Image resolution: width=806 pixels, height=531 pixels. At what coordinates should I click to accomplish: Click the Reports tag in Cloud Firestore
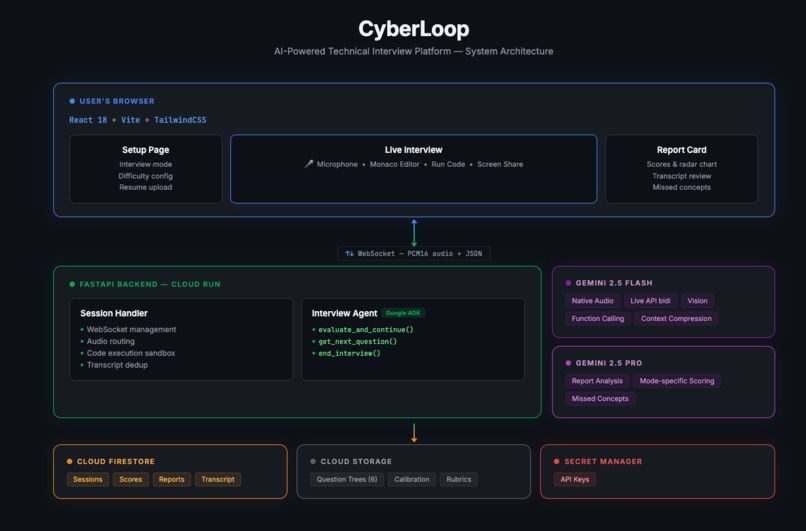pyautogui.click(x=172, y=480)
